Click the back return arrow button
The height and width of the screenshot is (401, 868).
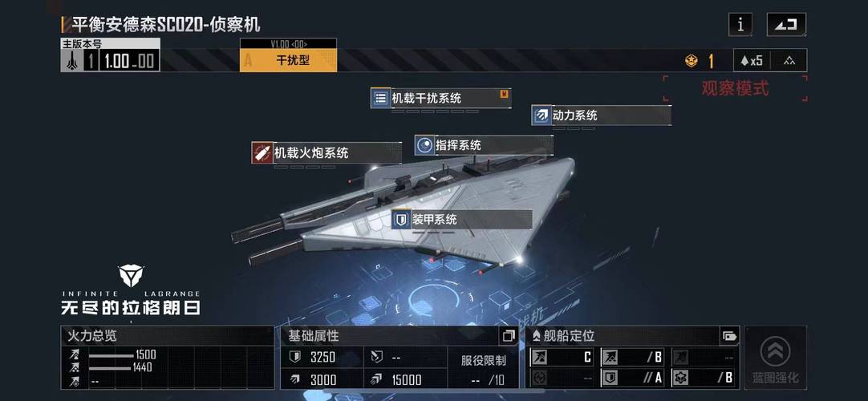(786, 24)
